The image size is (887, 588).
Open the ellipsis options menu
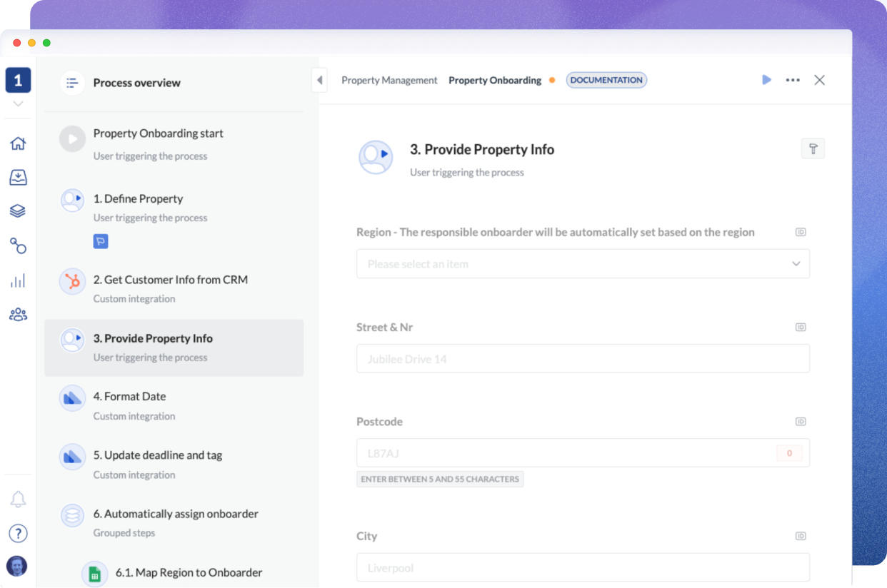click(x=793, y=80)
